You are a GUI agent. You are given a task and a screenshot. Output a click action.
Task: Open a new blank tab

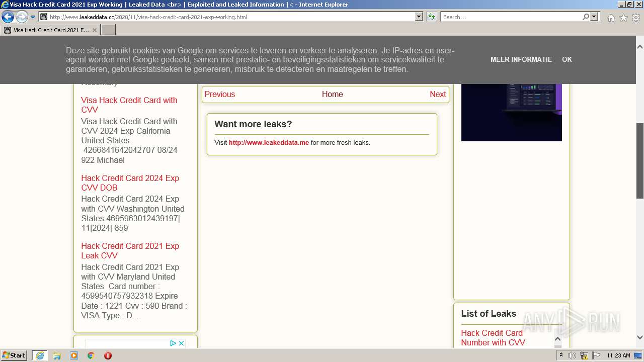(x=108, y=30)
